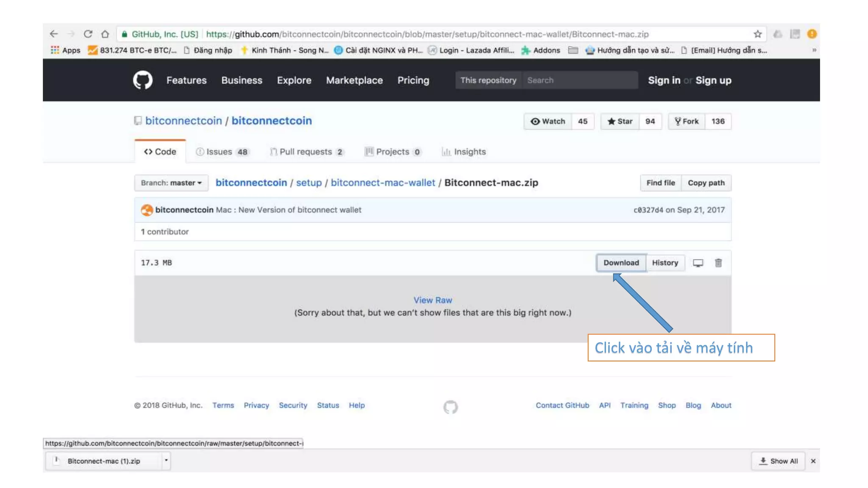This screenshot has height=488, width=868.
Task: Expand hidden bookmarks overflow chevron
Action: (x=814, y=50)
